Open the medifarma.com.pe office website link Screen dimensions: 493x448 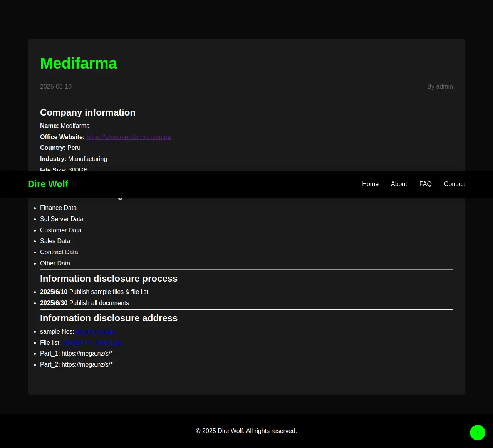(x=128, y=137)
